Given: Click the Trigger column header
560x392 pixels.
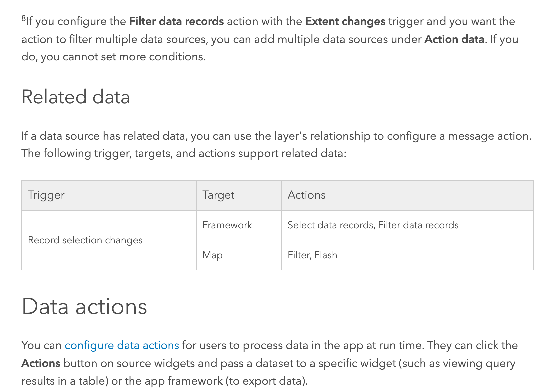Looking at the screenshot, I should (x=46, y=195).
